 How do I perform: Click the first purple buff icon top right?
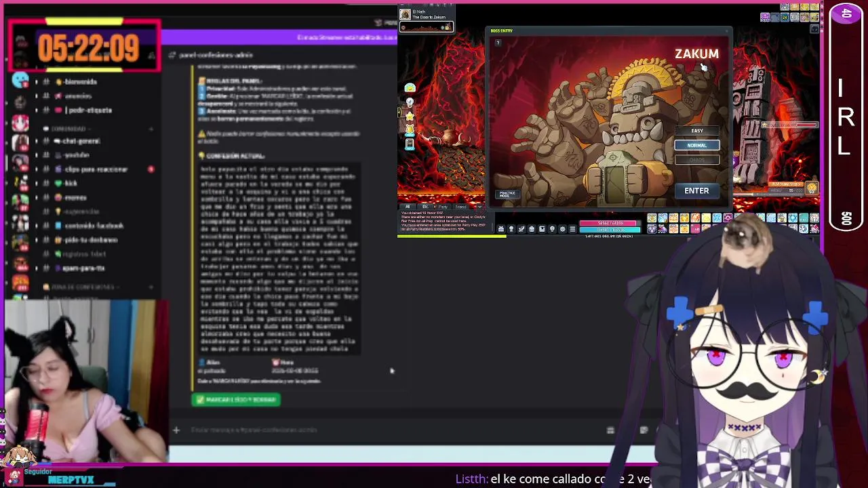765,17
